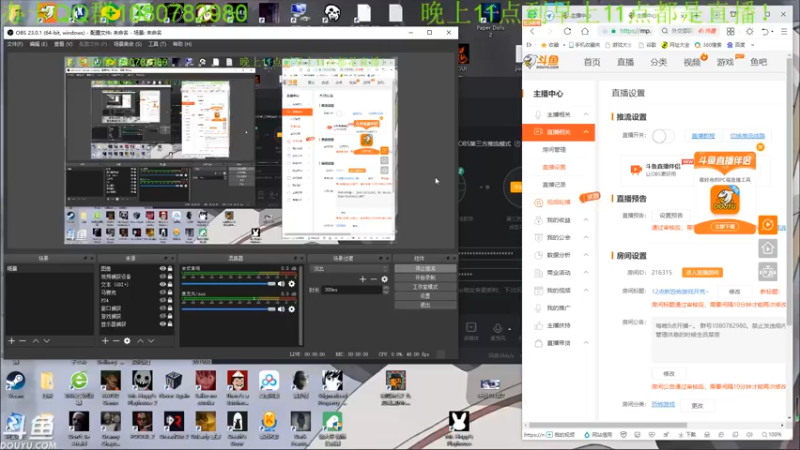Move scene up in OBS Scenes panel

tap(36, 340)
